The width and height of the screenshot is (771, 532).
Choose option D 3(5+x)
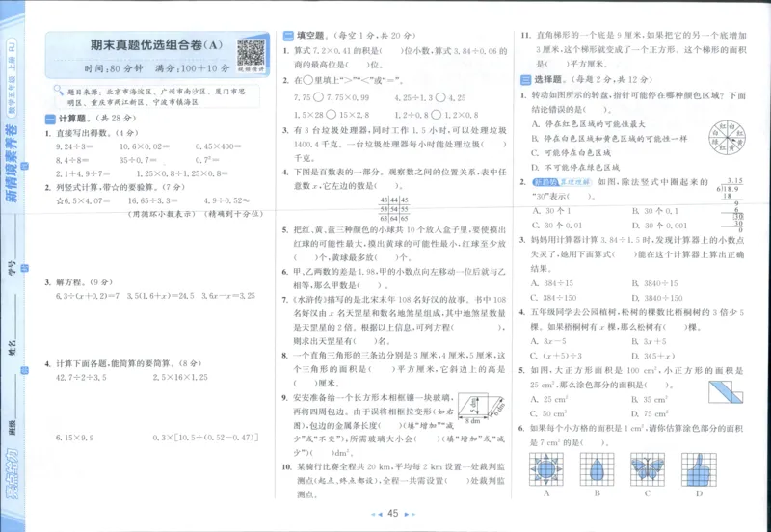click(x=653, y=356)
